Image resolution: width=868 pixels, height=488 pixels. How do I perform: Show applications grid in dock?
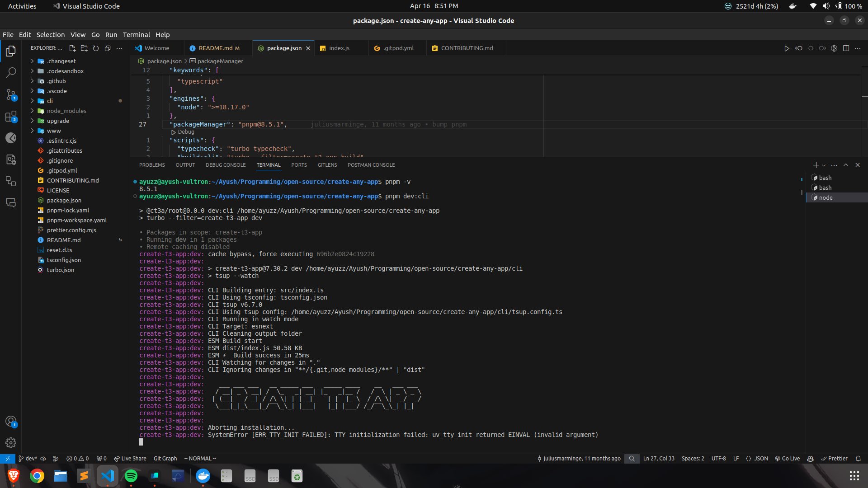click(x=854, y=476)
